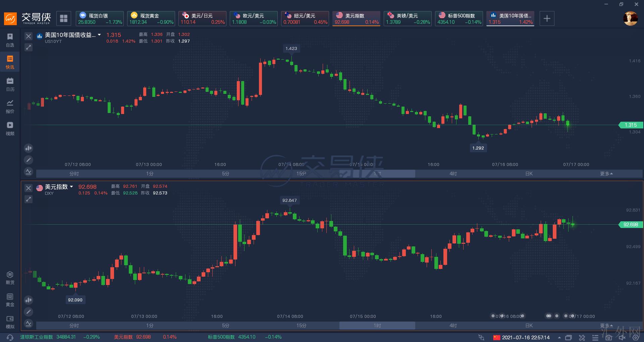Screen dimensions: 644x342
Task: Open the 期货 futures section
Action: (x=10, y=278)
